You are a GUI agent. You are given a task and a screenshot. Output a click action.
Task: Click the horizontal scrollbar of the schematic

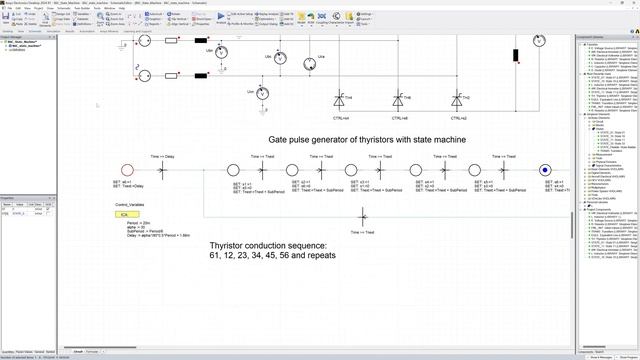click(x=100, y=347)
